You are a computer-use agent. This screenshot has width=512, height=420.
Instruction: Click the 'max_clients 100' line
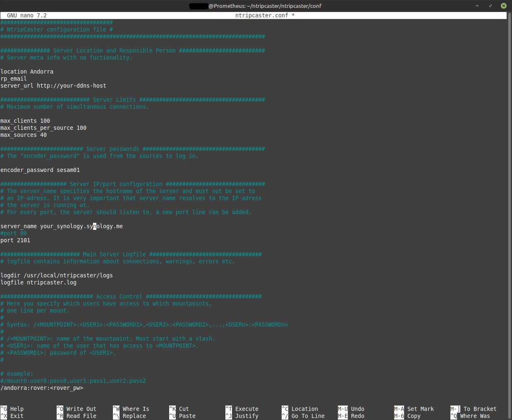(x=25, y=121)
